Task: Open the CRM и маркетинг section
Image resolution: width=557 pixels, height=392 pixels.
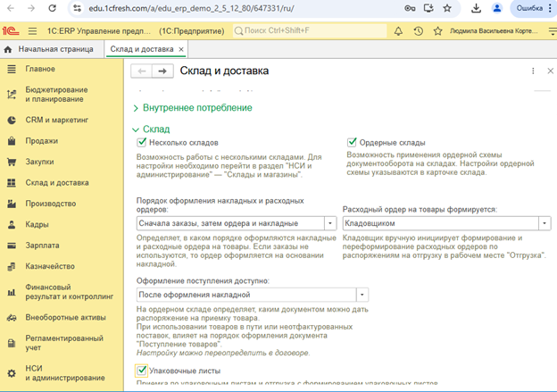Action: tap(57, 121)
